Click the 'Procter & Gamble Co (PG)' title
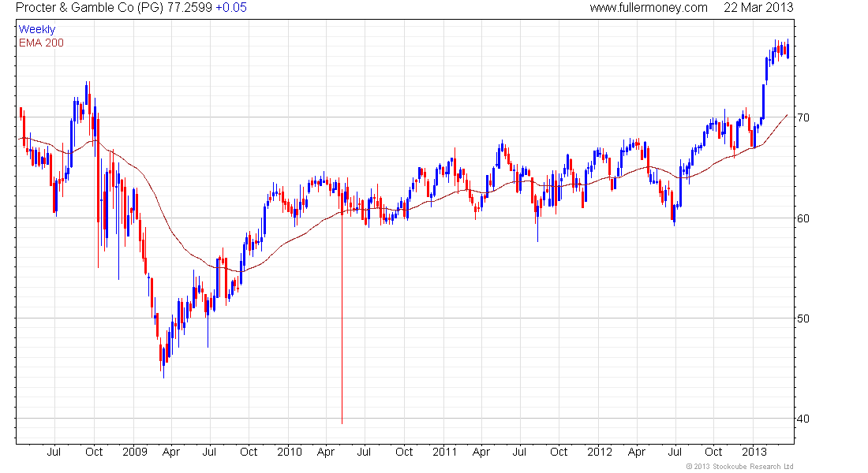The image size is (868, 473). (90, 8)
